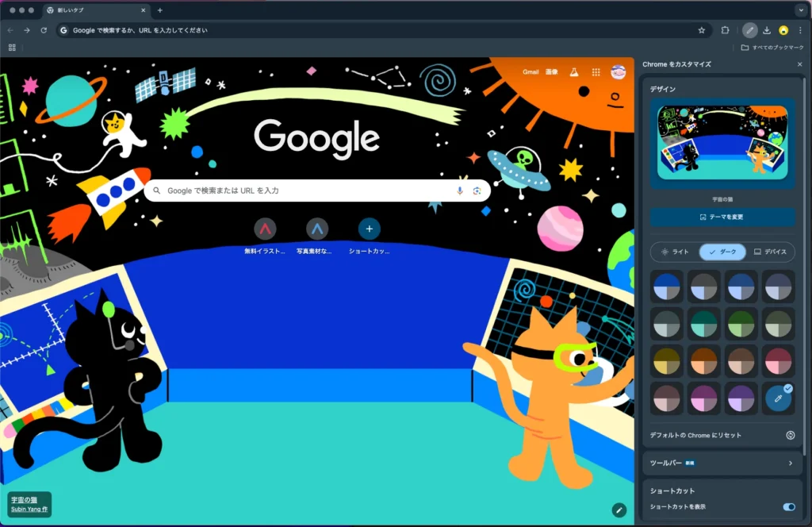Click the Gmail link
Viewport: 812px width, 527px height.
pyautogui.click(x=530, y=72)
